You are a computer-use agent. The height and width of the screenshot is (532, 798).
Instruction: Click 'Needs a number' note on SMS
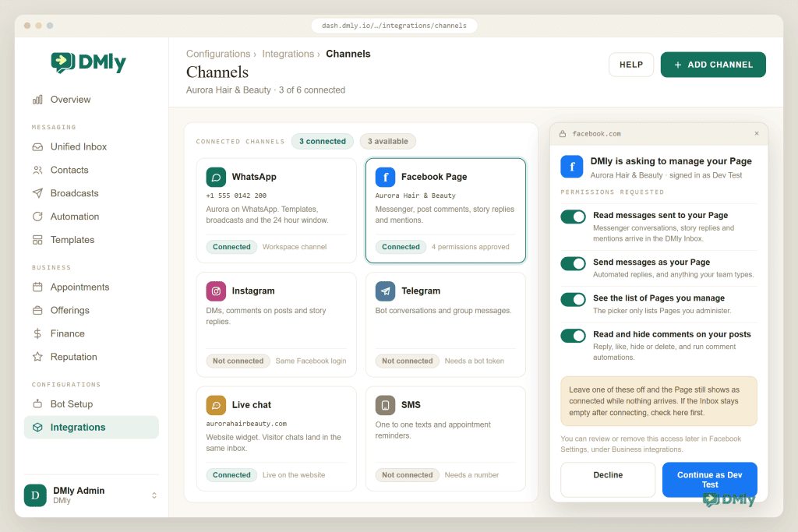pyautogui.click(x=471, y=475)
